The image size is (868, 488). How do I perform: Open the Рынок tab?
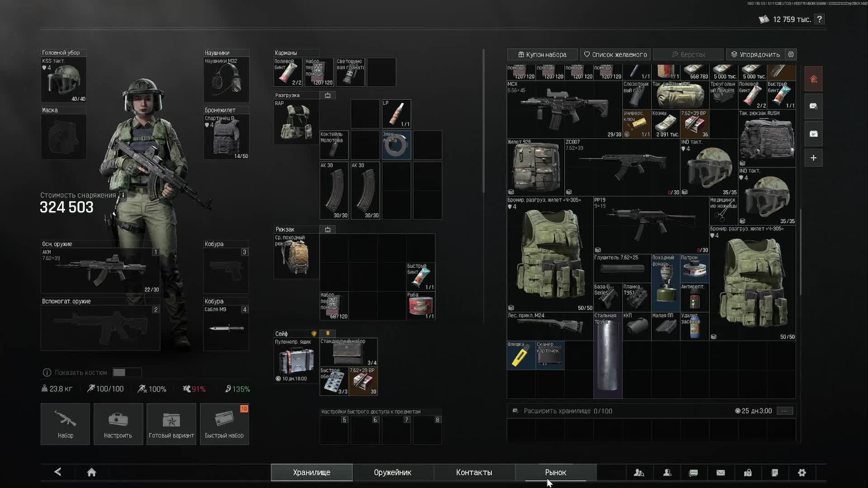pos(556,473)
